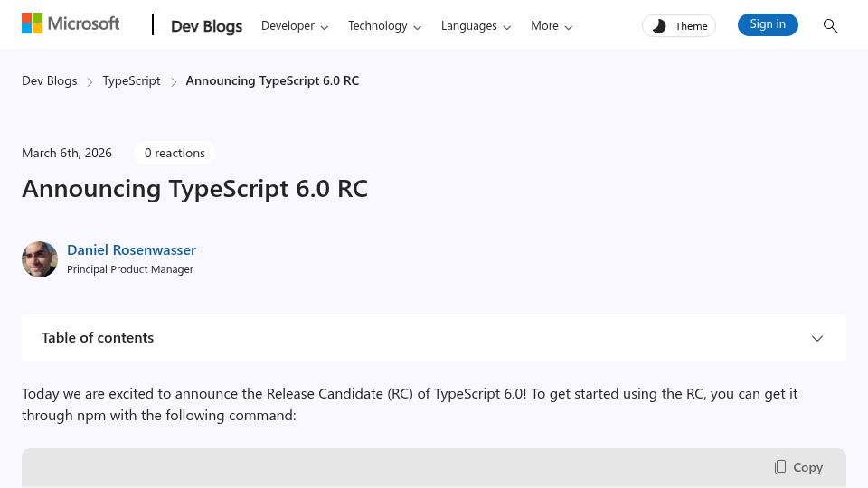Click Principal Product Manager text

pos(130,269)
